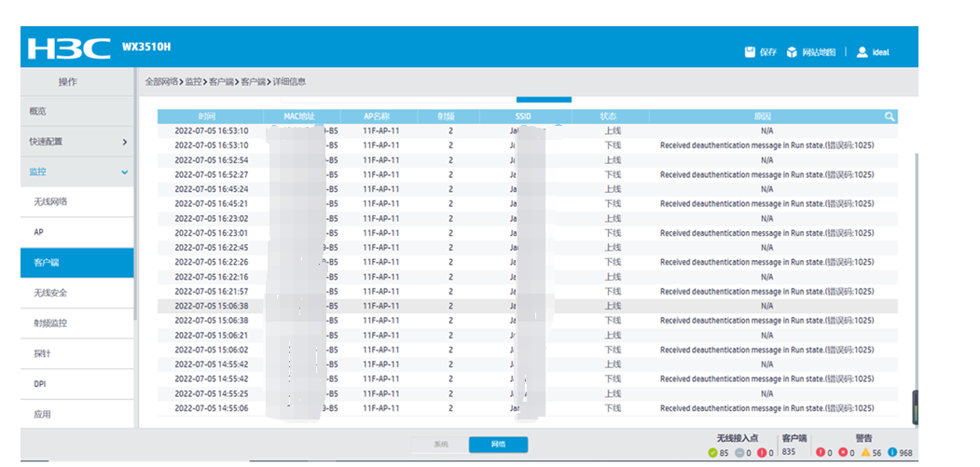Click 客户端 count 835 in status bar

(x=789, y=451)
